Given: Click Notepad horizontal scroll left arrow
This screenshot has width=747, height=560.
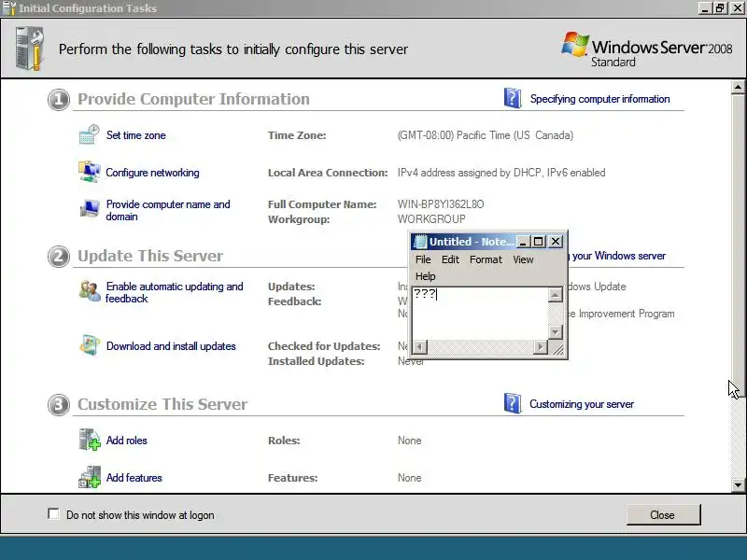Looking at the screenshot, I should click(x=419, y=346).
